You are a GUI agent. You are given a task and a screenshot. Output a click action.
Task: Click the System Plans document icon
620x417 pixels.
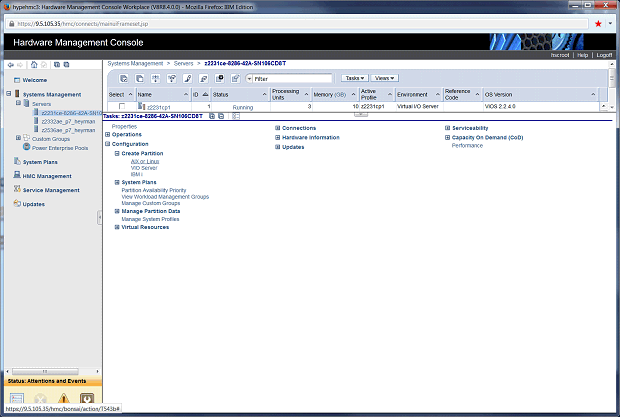17,161
